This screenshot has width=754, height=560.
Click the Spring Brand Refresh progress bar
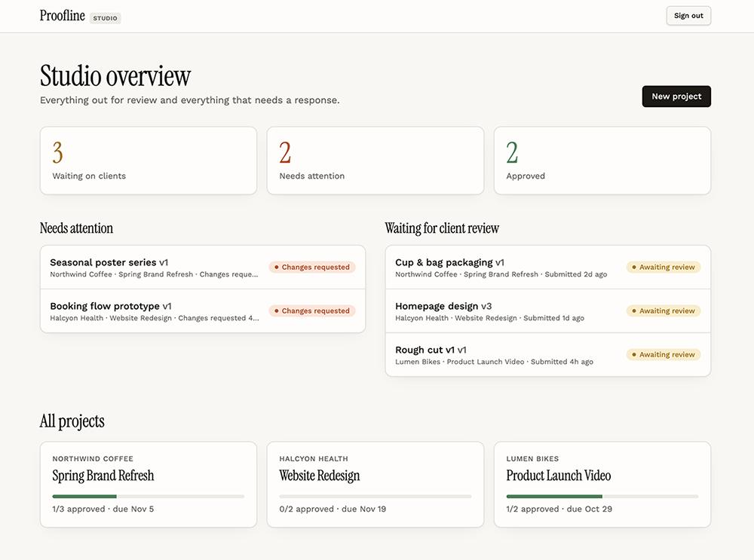point(148,497)
